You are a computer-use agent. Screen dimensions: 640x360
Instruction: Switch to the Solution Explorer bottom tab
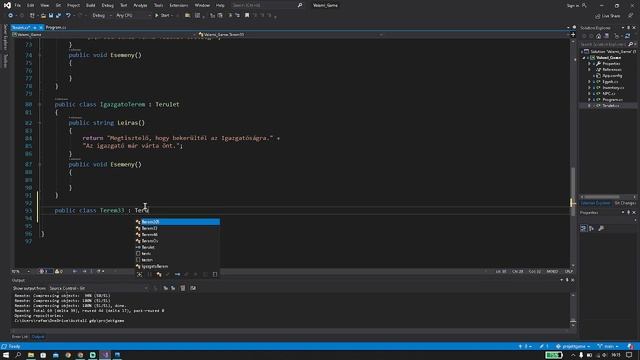pyautogui.click(x=595, y=203)
